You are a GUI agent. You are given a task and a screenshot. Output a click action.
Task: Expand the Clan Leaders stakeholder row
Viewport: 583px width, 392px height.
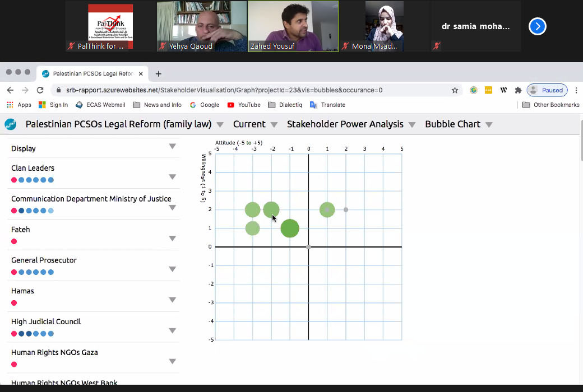point(172,177)
